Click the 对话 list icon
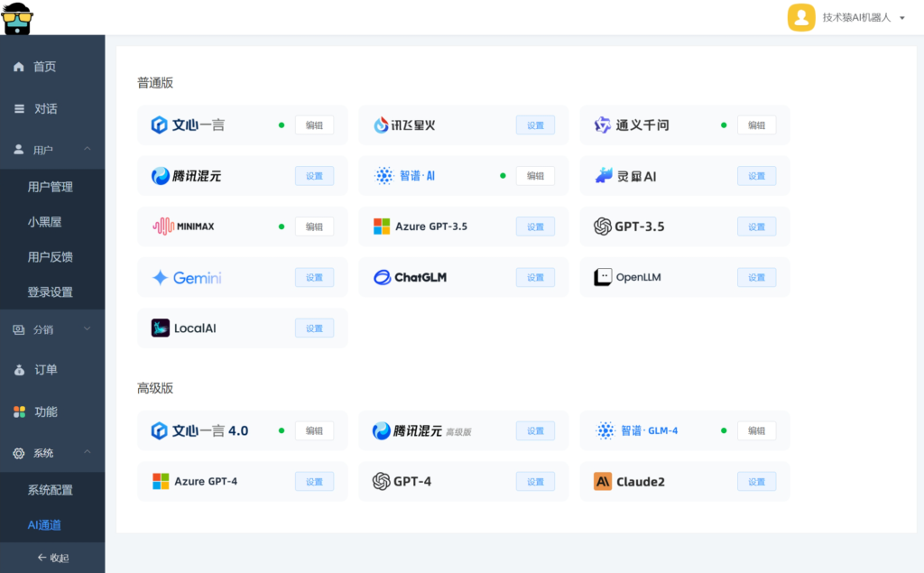This screenshot has height=573, width=924. [19, 109]
